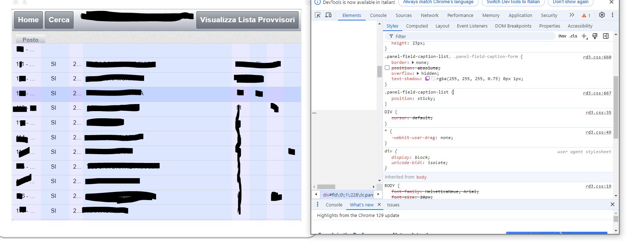Open the Security tab
This screenshot has height=242, width=644.
549,15
